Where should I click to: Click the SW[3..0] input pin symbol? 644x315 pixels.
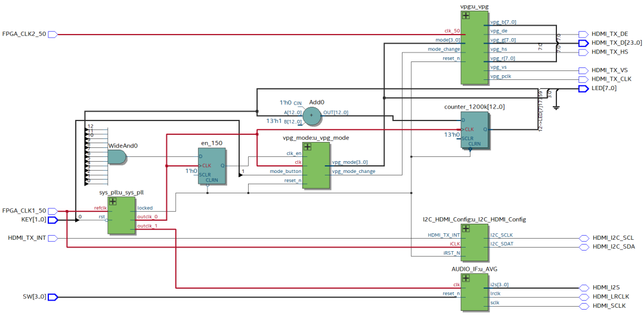(53, 297)
